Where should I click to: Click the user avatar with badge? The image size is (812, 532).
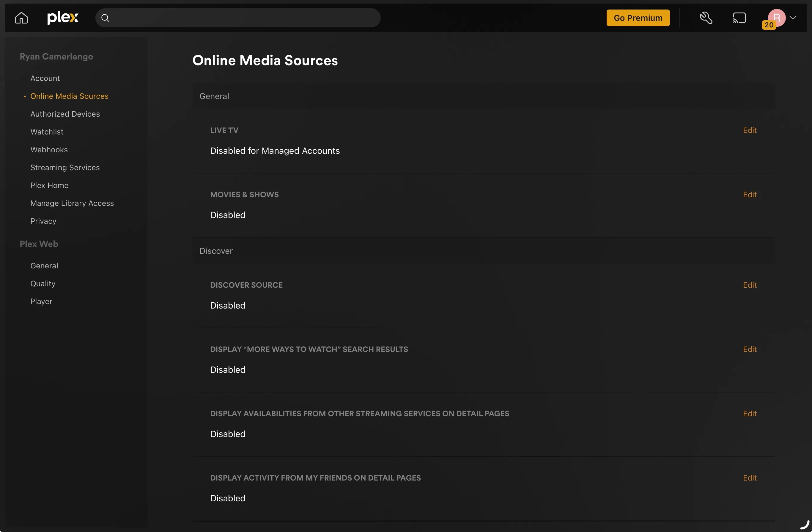tap(776, 18)
